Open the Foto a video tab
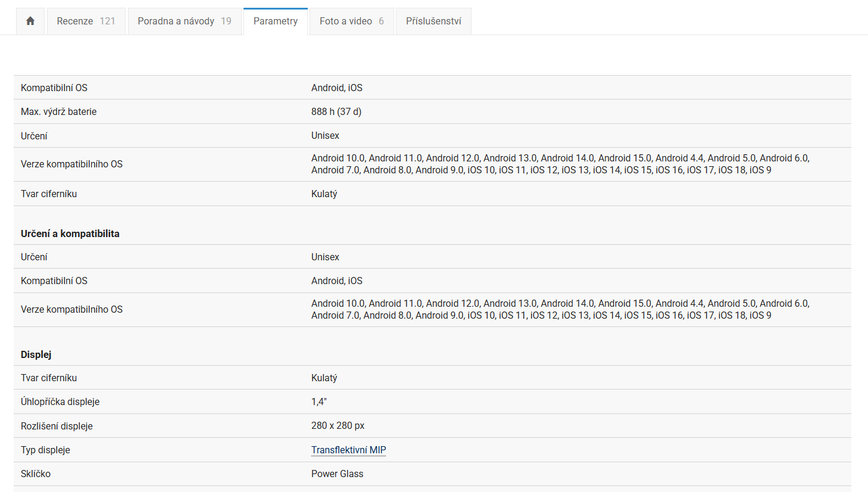The width and height of the screenshot is (868, 492). click(351, 21)
